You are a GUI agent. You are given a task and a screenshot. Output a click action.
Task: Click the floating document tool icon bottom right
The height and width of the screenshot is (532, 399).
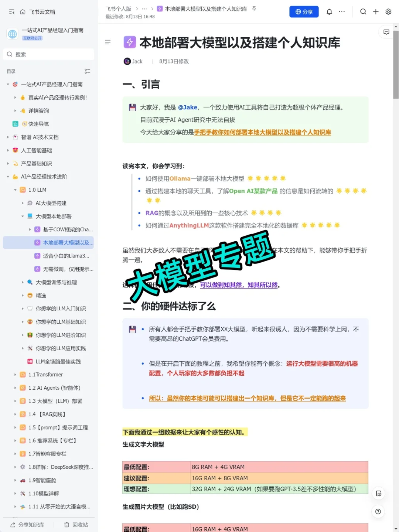[379, 494]
